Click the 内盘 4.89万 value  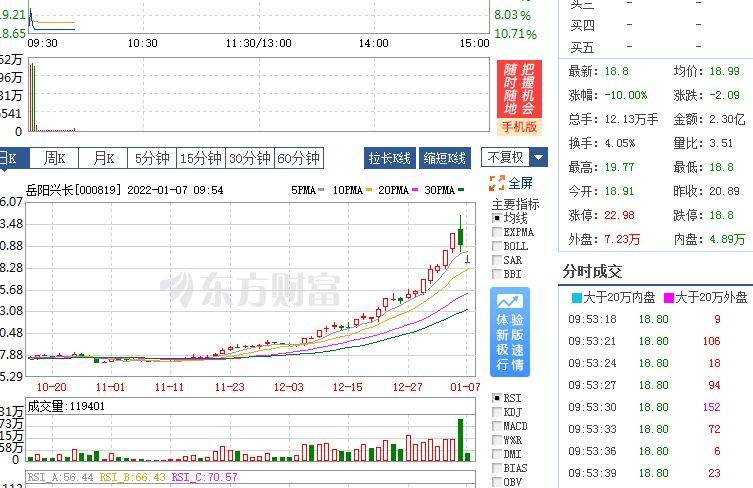pyautogui.click(x=727, y=239)
